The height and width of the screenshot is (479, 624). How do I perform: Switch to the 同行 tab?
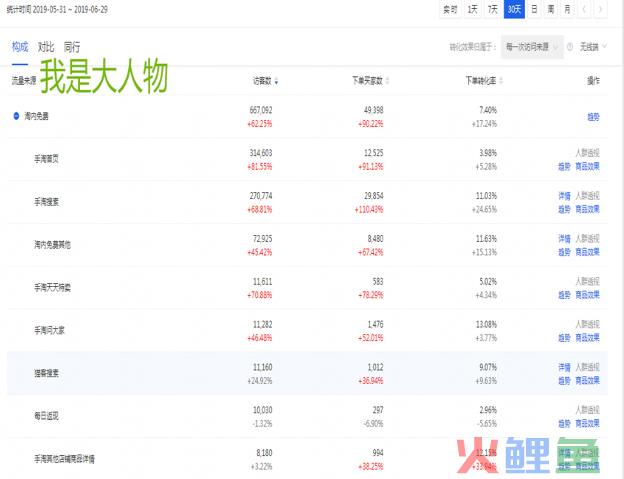click(x=72, y=47)
